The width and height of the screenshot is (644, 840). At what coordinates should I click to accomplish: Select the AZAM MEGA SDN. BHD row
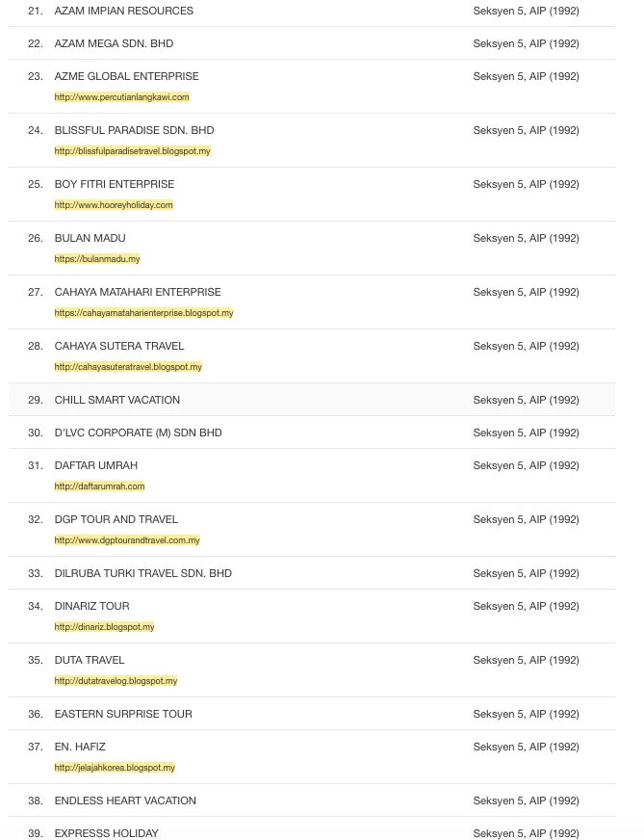click(114, 43)
